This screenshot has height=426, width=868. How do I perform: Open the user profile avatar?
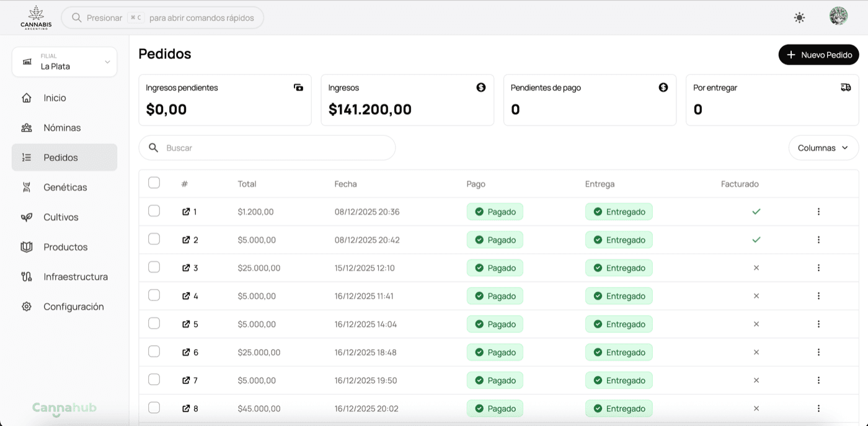(838, 17)
